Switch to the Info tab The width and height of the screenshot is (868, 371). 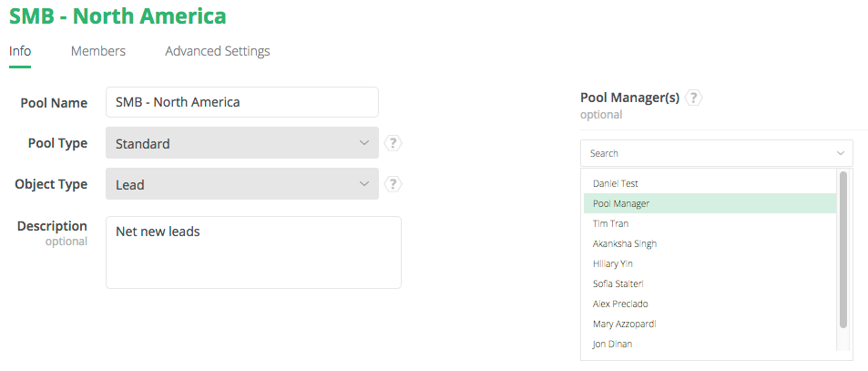point(20,51)
